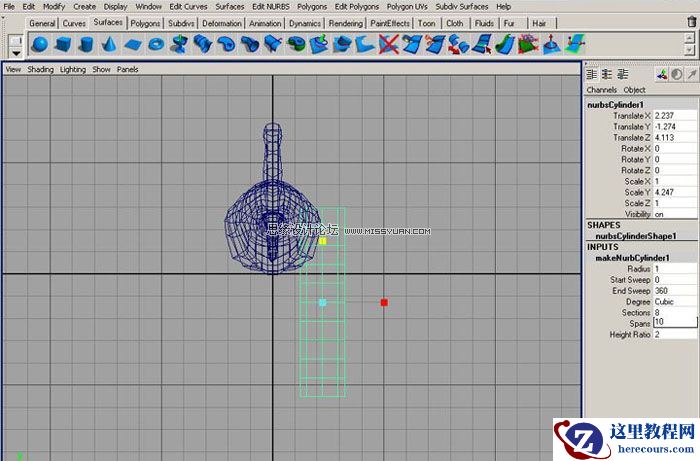Click the Planar surface shelf icon
This screenshot has width=700, height=461.
[x=226, y=44]
